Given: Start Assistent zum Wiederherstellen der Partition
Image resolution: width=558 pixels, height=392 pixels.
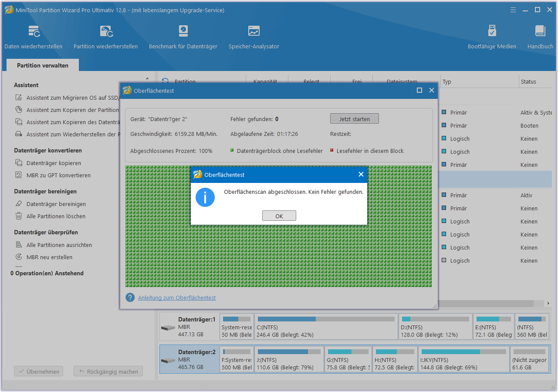Looking at the screenshot, I should [x=67, y=135].
